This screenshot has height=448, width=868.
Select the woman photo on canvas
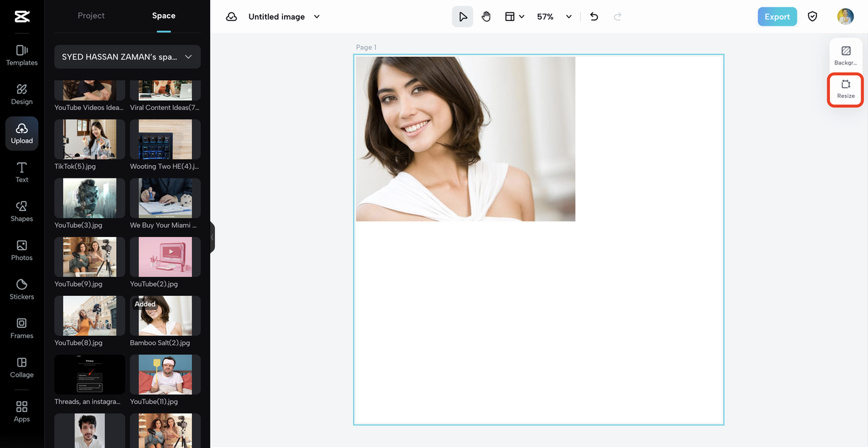point(465,138)
